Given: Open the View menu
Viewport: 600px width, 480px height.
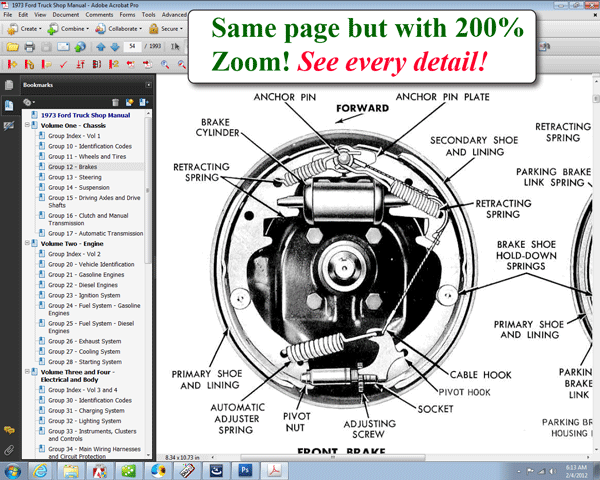Looking at the screenshot, I should pos(40,15).
